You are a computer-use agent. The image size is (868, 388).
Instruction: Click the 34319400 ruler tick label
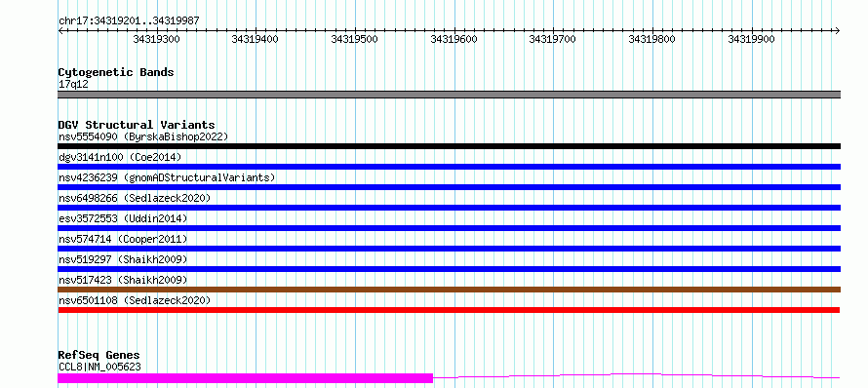coord(256,39)
